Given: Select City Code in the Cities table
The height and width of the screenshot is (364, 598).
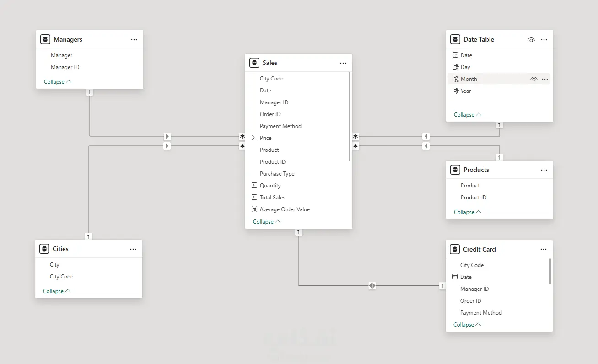Looking at the screenshot, I should tap(61, 277).
